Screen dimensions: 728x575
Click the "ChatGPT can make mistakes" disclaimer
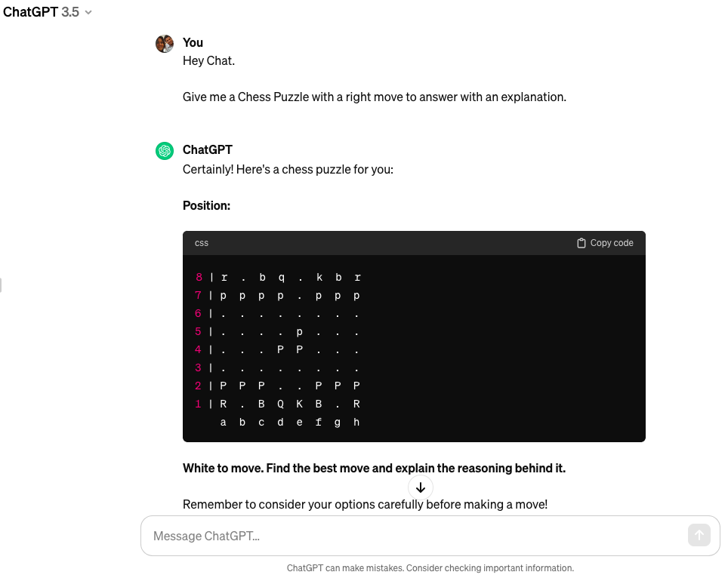430,568
